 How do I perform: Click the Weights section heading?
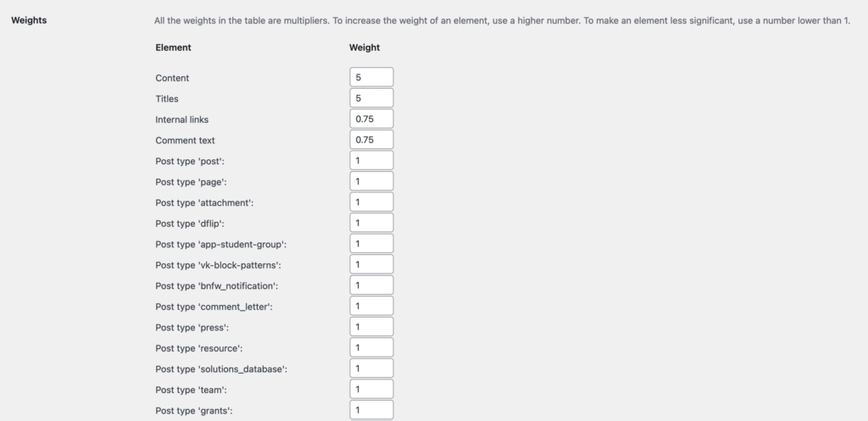[x=29, y=20]
